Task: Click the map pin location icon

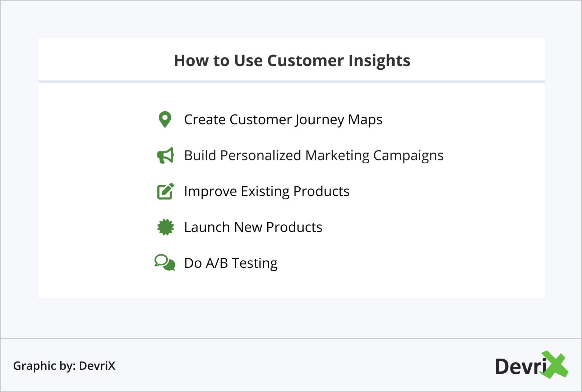Action: coord(165,119)
